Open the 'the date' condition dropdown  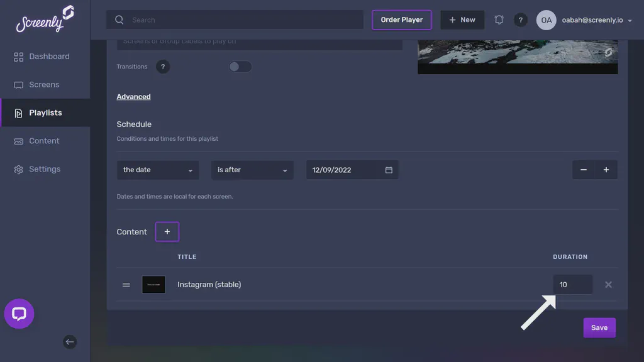tap(157, 169)
